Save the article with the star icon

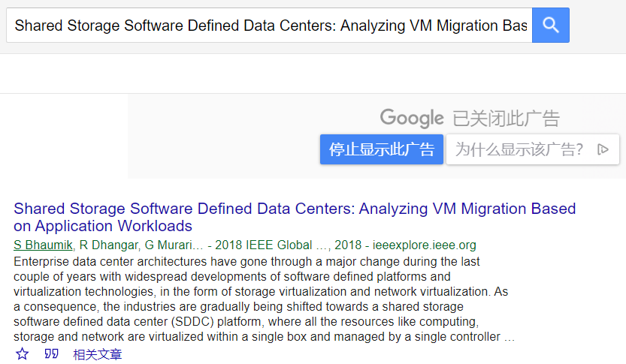[23, 353]
